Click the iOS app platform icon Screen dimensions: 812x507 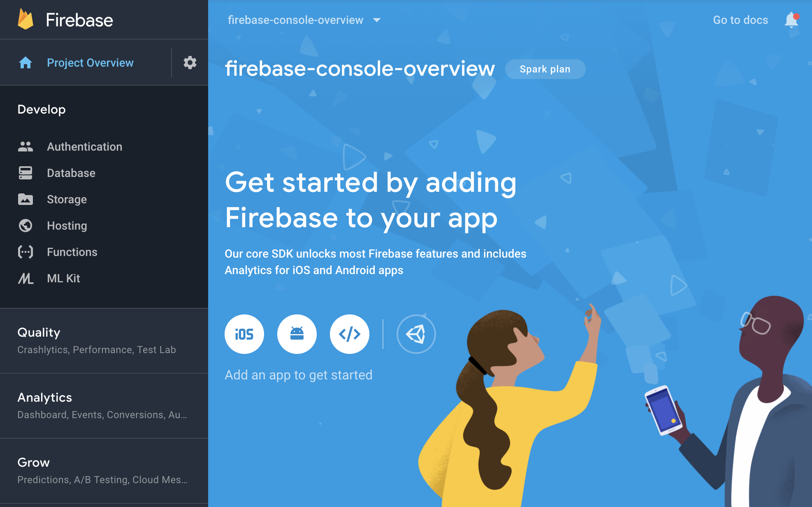(244, 334)
